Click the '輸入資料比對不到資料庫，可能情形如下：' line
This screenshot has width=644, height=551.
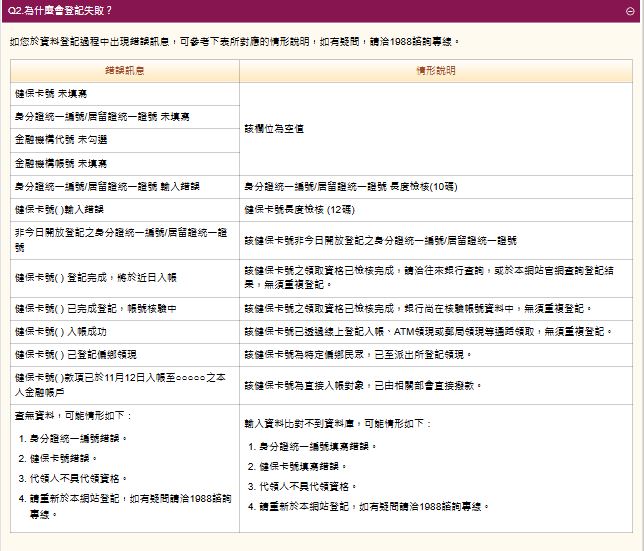[x=338, y=424]
